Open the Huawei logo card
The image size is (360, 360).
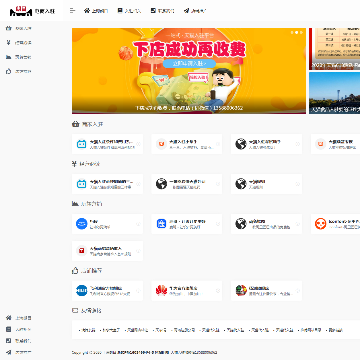click(187, 291)
